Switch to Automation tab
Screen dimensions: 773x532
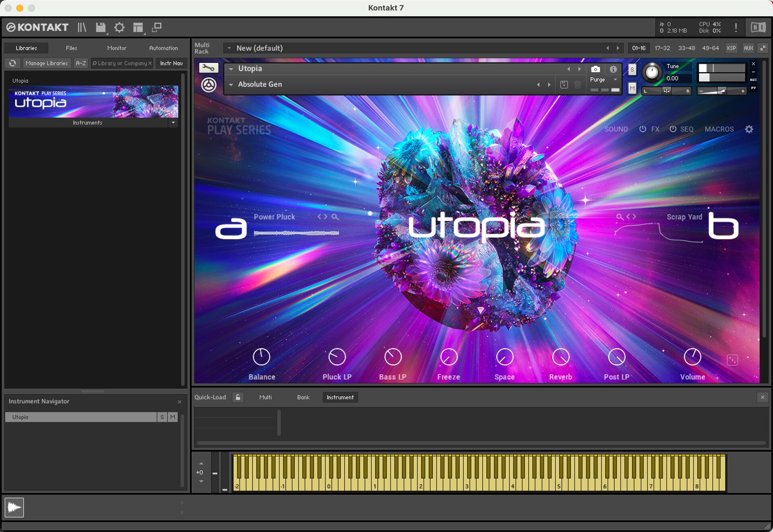[163, 48]
